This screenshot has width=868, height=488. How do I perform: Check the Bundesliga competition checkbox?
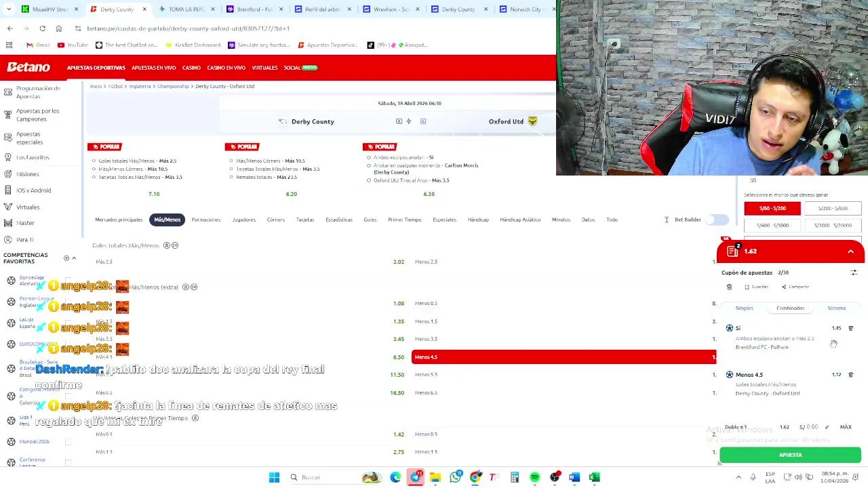coord(68,281)
